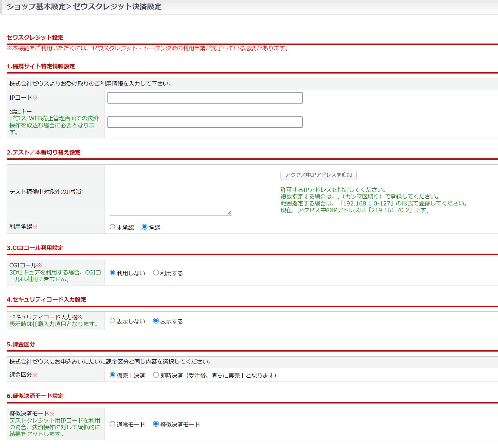Focus the 認証キー input box
The height and width of the screenshot is (448, 498).
[x=205, y=122]
